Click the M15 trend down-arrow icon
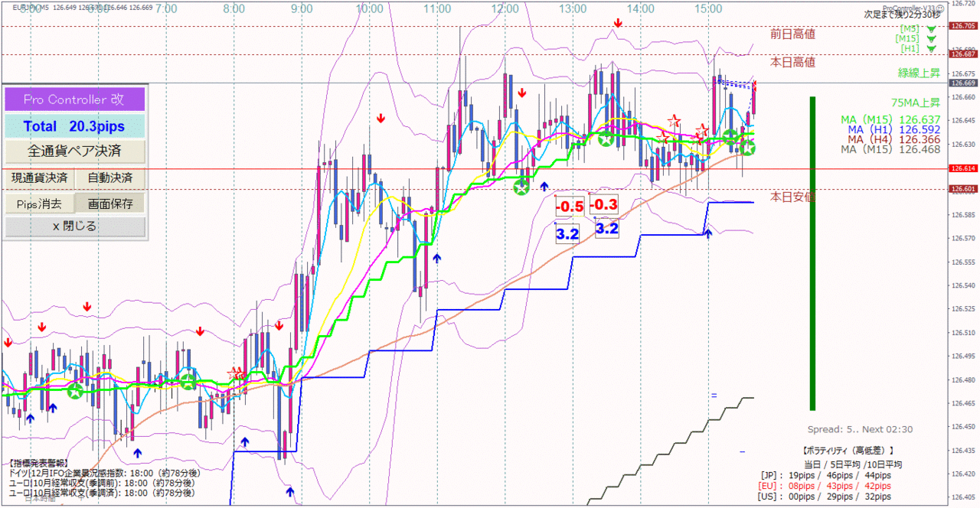 click(931, 39)
